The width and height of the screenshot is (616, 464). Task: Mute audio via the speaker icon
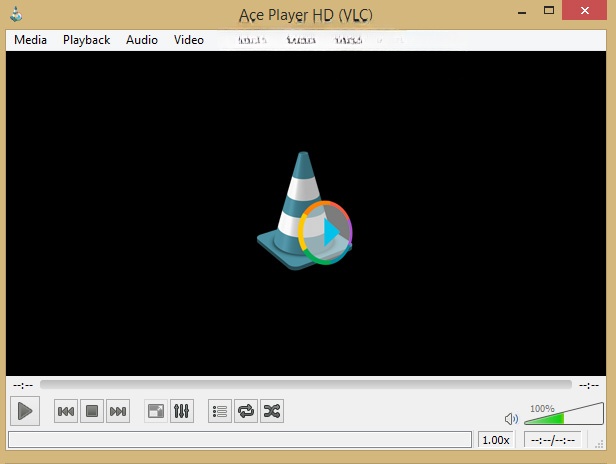coord(511,419)
